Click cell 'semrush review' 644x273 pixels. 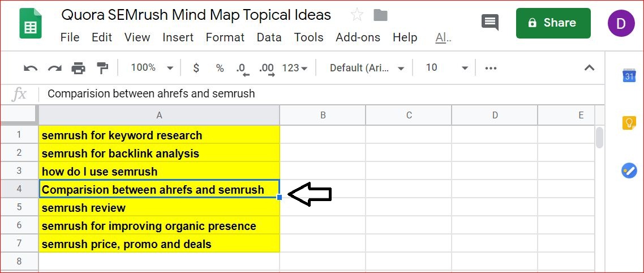[159, 207]
